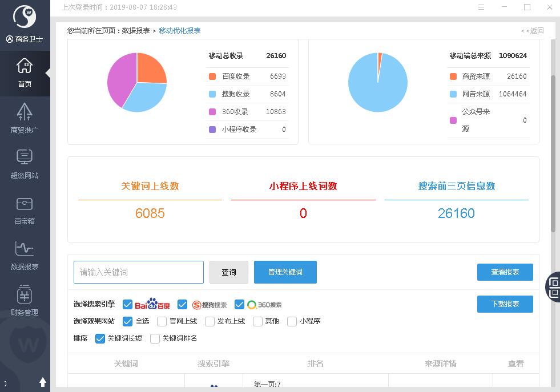Image resolution: width=560 pixels, height=392 pixels.
Task: Uncheck the Baidu search engine checkbox
Action: coord(128,305)
